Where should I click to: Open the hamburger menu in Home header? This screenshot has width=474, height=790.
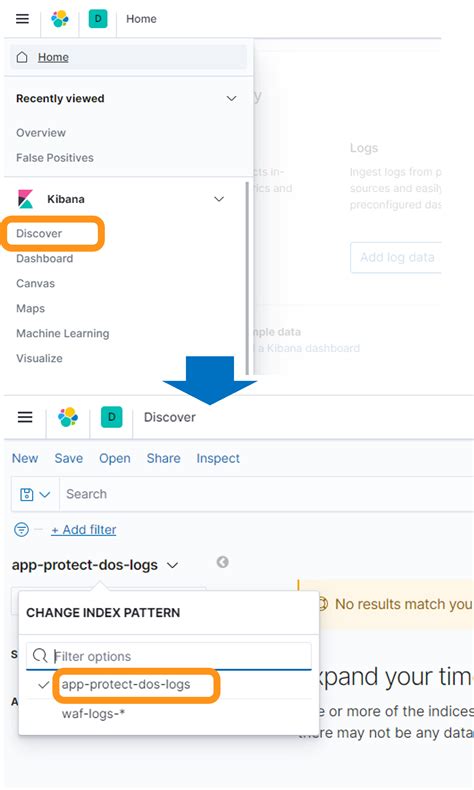coord(22,19)
